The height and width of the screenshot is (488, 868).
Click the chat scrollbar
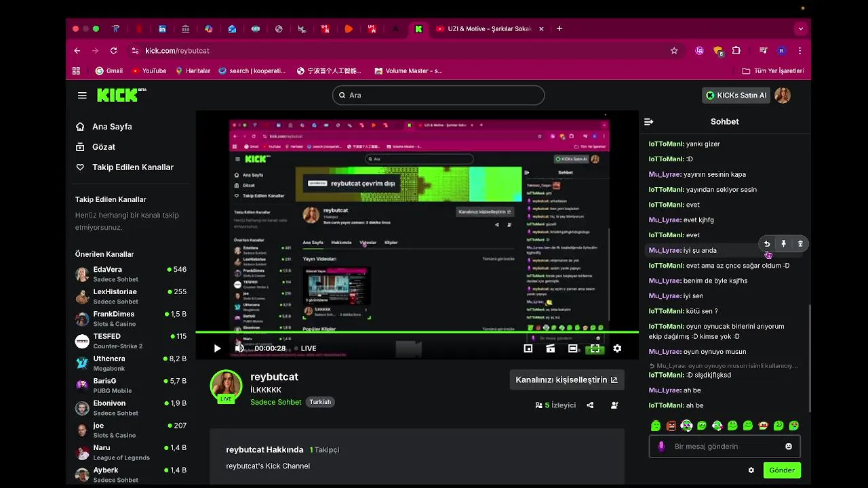(x=809, y=358)
